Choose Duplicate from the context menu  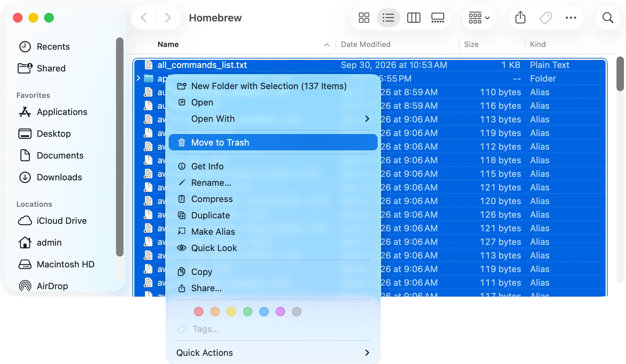tap(273, 215)
